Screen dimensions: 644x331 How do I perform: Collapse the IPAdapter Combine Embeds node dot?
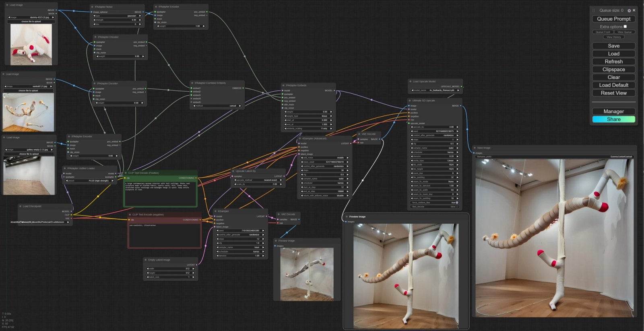click(x=192, y=83)
